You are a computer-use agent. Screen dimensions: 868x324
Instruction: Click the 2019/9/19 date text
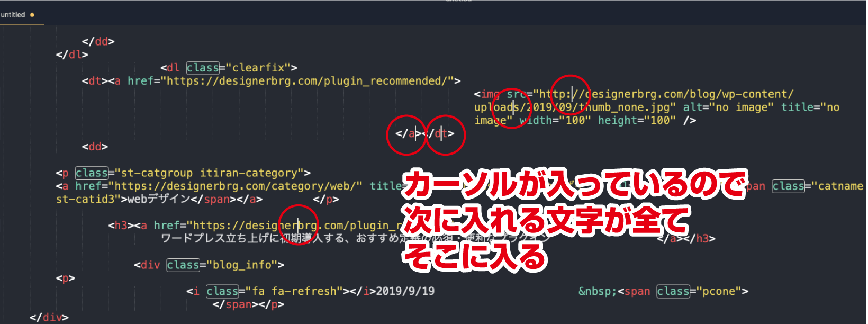pyautogui.click(x=405, y=291)
